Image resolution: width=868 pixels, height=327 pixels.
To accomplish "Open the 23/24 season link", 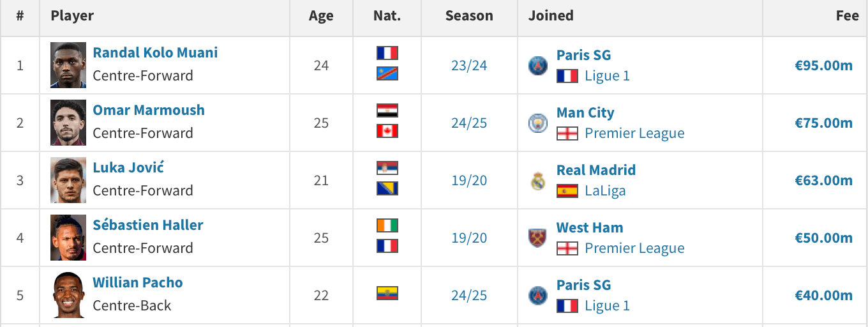I will point(469,65).
